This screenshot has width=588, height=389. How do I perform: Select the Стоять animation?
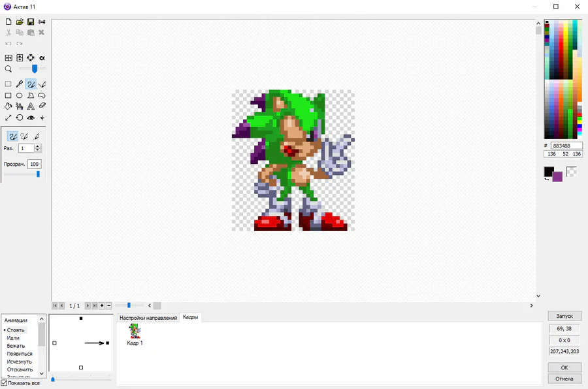16,330
